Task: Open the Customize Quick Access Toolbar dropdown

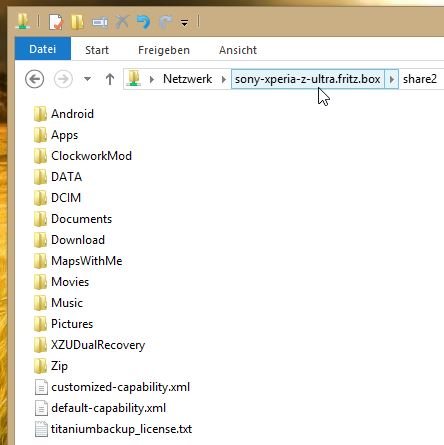Action: (184, 23)
